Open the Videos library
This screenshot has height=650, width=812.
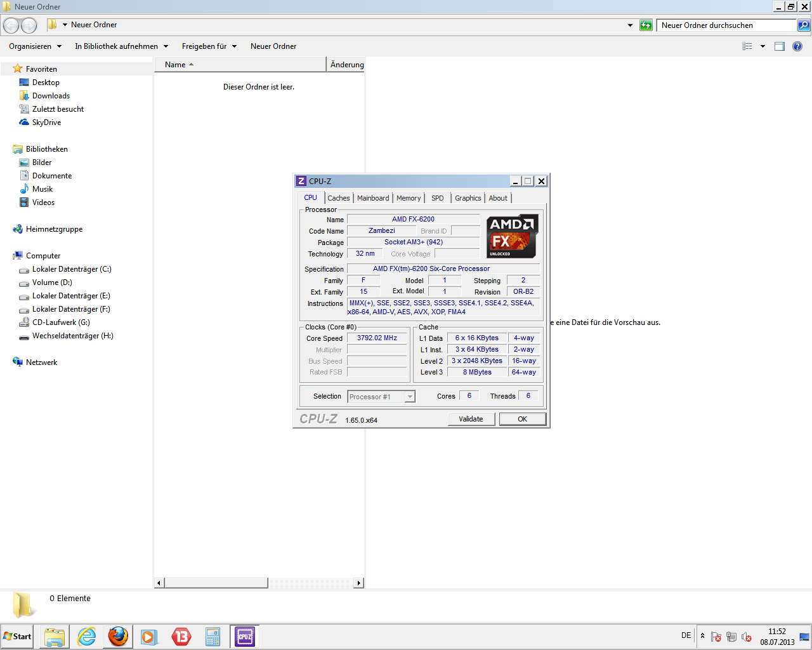(x=43, y=202)
